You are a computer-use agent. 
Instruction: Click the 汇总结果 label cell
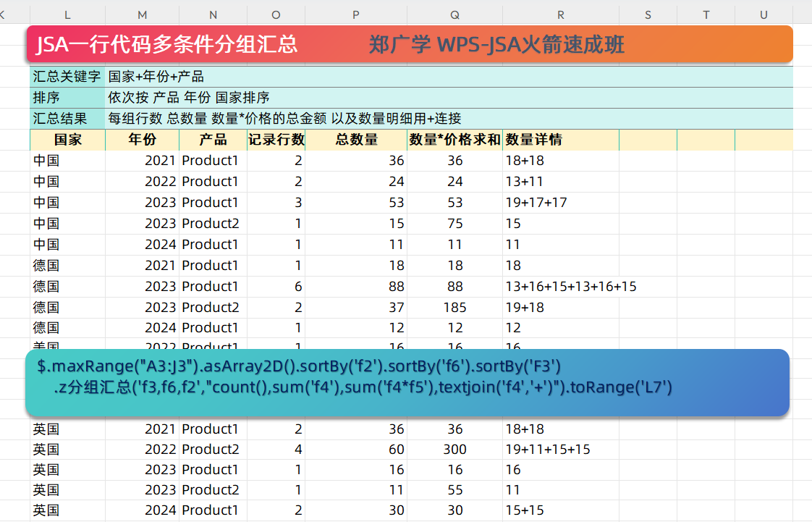66,118
